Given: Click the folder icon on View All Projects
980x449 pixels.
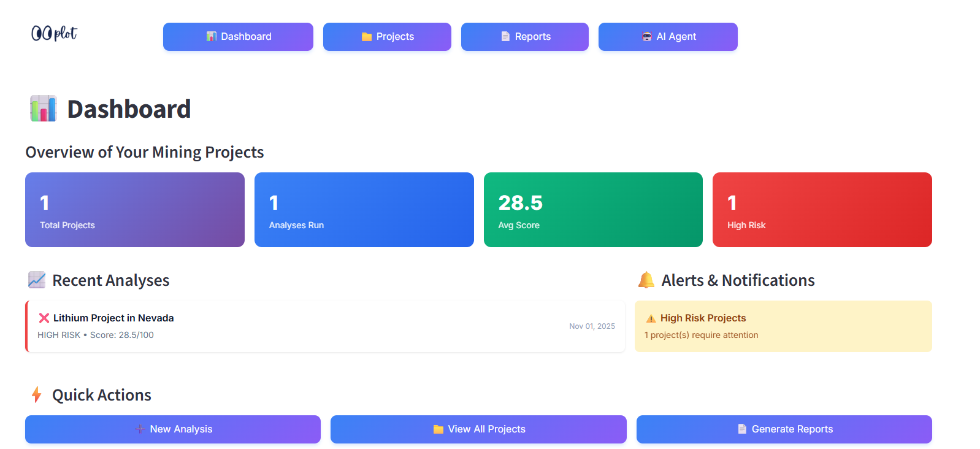Looking at the screenshot, I should click(438, 429).
